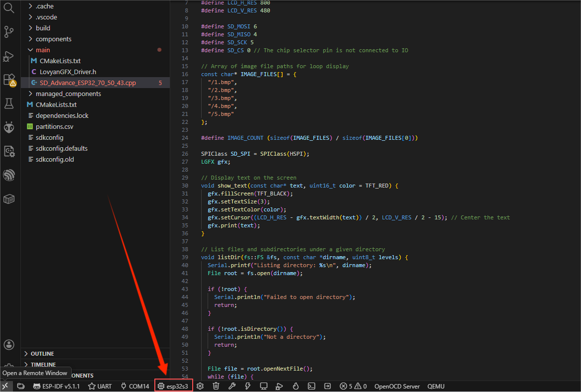Image resolution: width=581 pixels, height=392 pixels.
Task: Open the ESP-IDF Espressif sidebar icon
Action: tap(9, 175)
